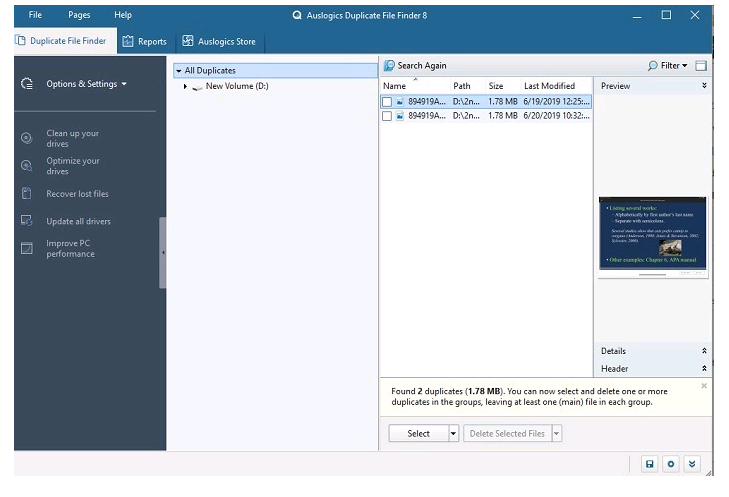
Task: Expand the New Volume (D:) tree node
Action: [185, 86]
